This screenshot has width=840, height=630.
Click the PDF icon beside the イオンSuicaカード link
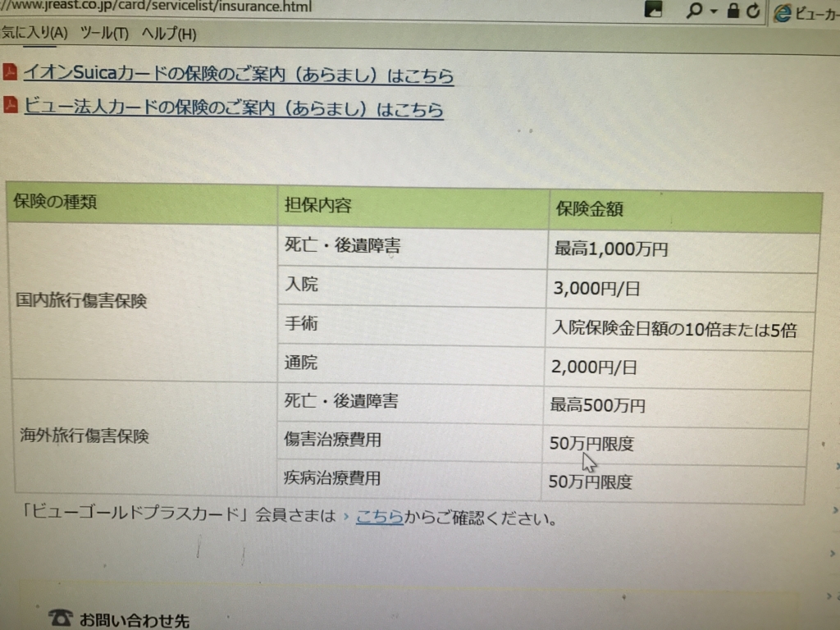(10, 72)
